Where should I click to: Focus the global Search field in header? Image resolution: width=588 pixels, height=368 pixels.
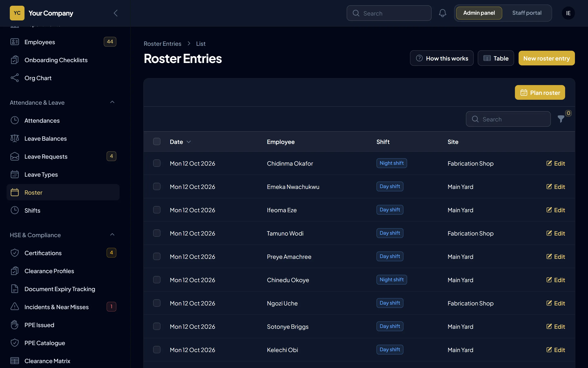coord(389,13)
